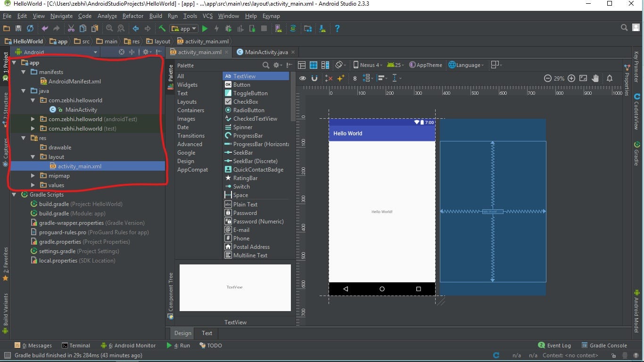Toggle Show Constraints eye icon
The width and height of the screenshot is (644, 362).
pos(303,78)
